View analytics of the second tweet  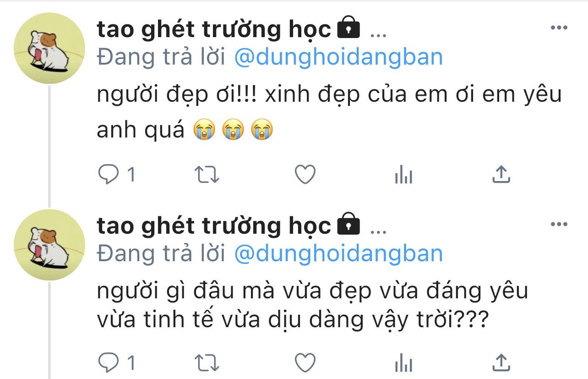403,363
